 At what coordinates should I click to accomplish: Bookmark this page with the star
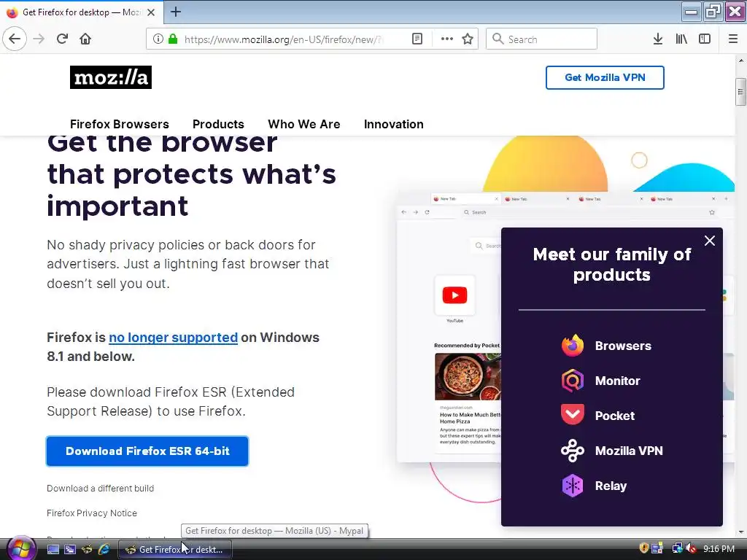tap(468, 39)
